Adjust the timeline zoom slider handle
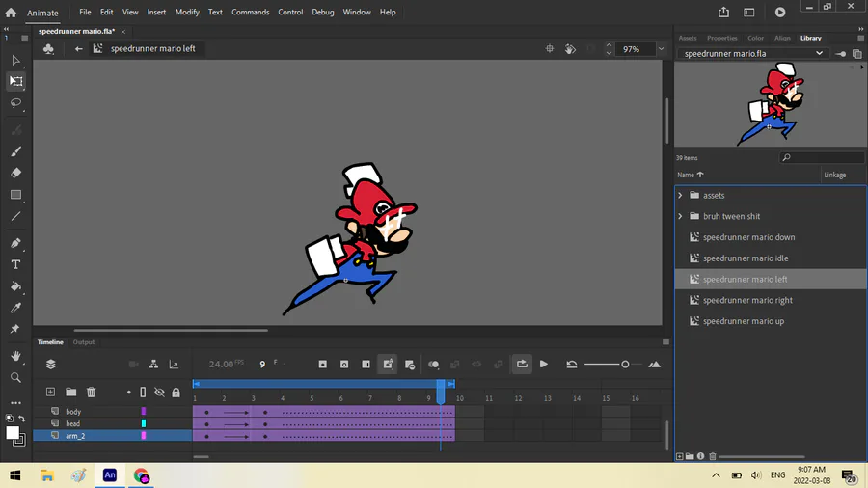The height and width of the screenshot is (488, 868). 625,364
